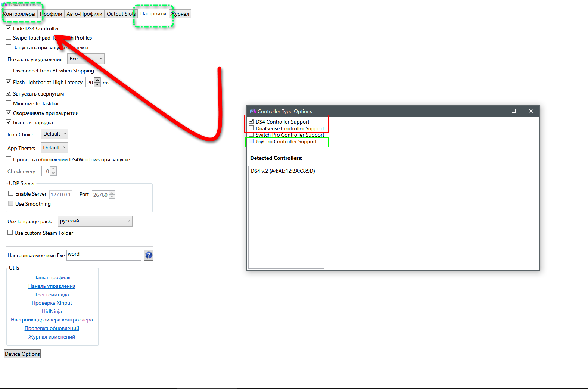Click the custom Steam folder path field

click(79, 243)
